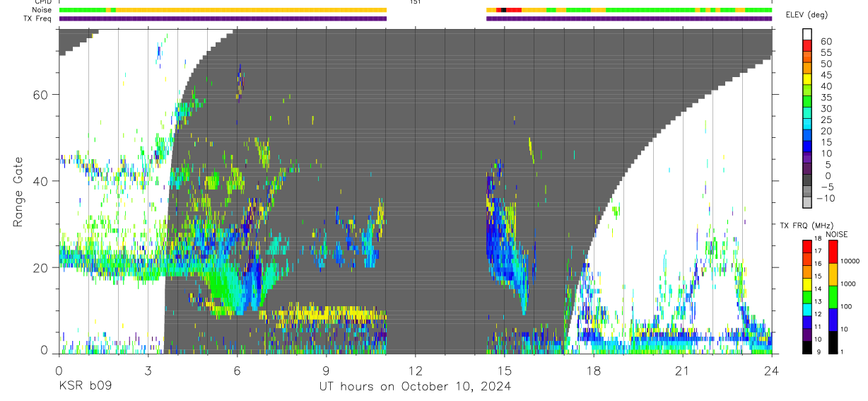868x401 pixels.
Task: Click the cyan ELEV swatch between 20 and 25
Action: tap(807, 125)
